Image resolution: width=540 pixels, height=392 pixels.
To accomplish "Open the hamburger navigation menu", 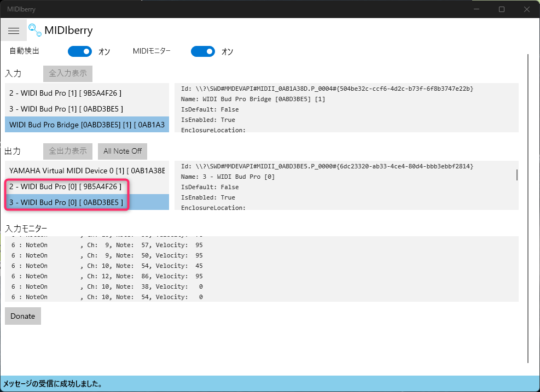I will coord(14,31).
